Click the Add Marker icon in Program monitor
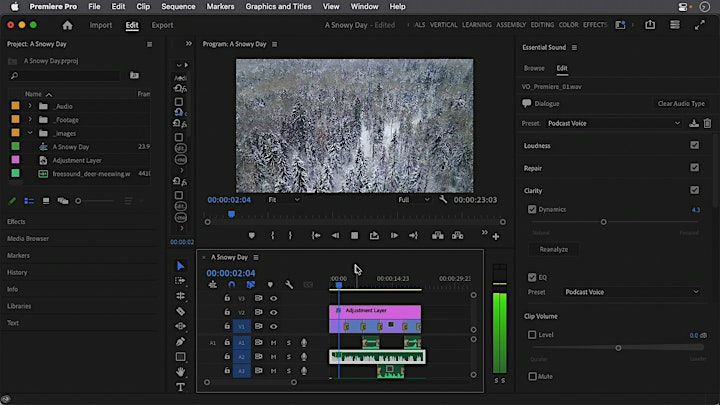Screen dimensions: 720x405 [251, 235]
